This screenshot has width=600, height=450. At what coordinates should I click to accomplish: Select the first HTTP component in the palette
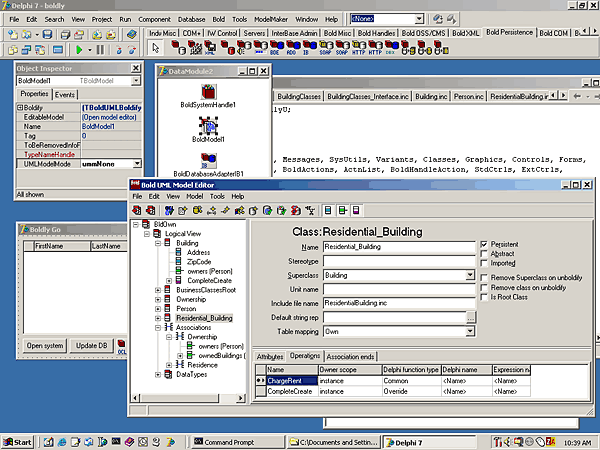[x=358, y=48]
